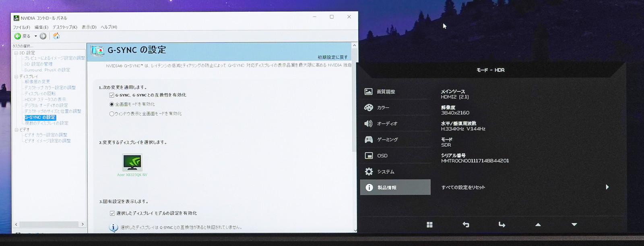Click the OSD grid menu icon
644x246 pixels.
click(x=429, y=225)
